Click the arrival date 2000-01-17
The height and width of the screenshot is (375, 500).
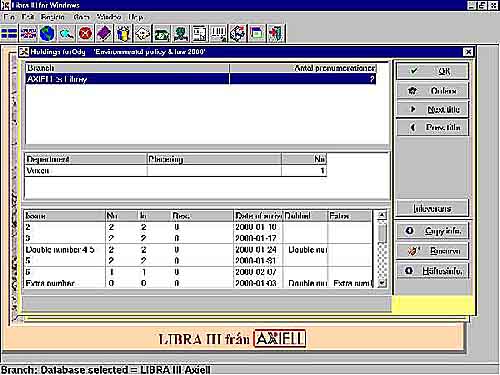click(x=256, y=238)
